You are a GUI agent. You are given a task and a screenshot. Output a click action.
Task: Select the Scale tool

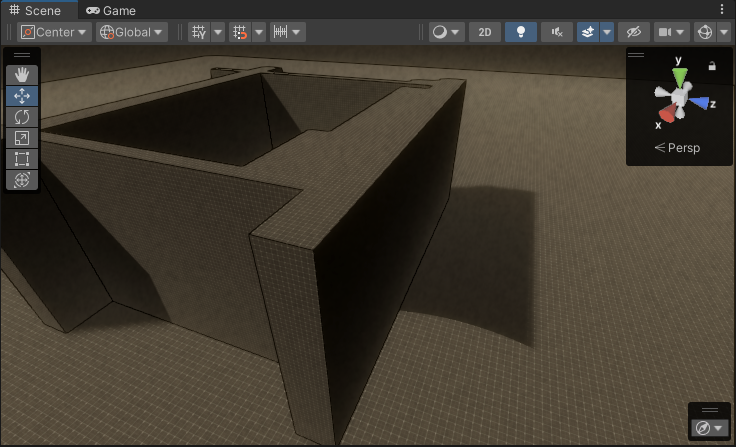coord(22,138)
